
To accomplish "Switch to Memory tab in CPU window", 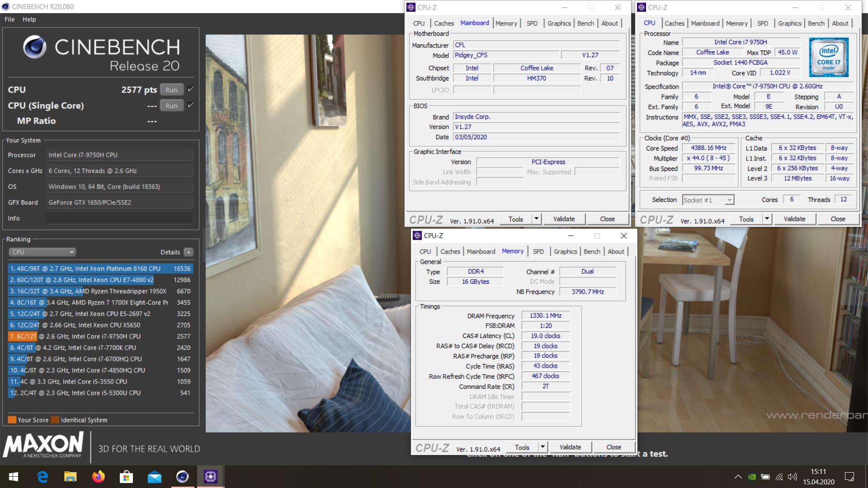I will pyautogui.click(x=736, y=23).
